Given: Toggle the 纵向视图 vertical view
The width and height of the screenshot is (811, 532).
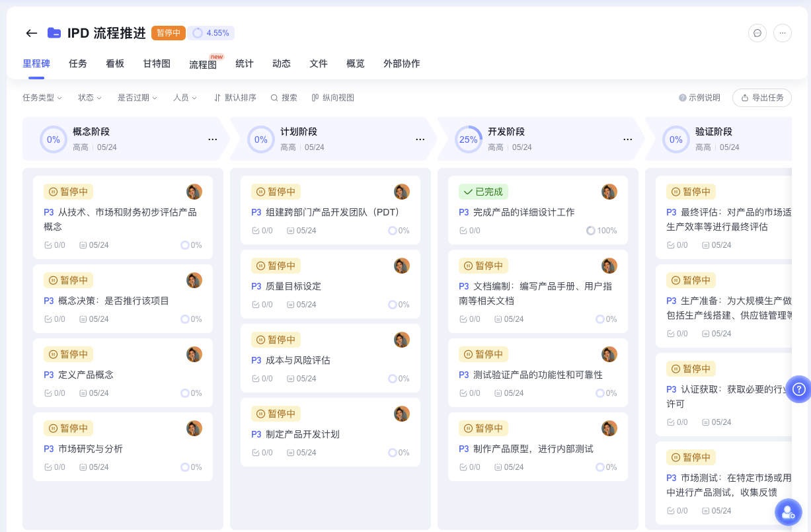Looking at the screenshot, I should point(333,98).
